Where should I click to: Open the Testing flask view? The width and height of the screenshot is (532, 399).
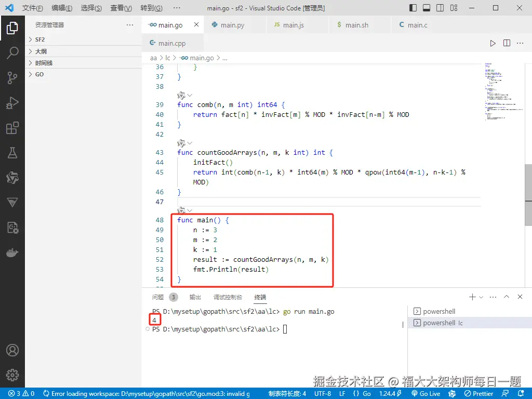(x=12, y=153)
